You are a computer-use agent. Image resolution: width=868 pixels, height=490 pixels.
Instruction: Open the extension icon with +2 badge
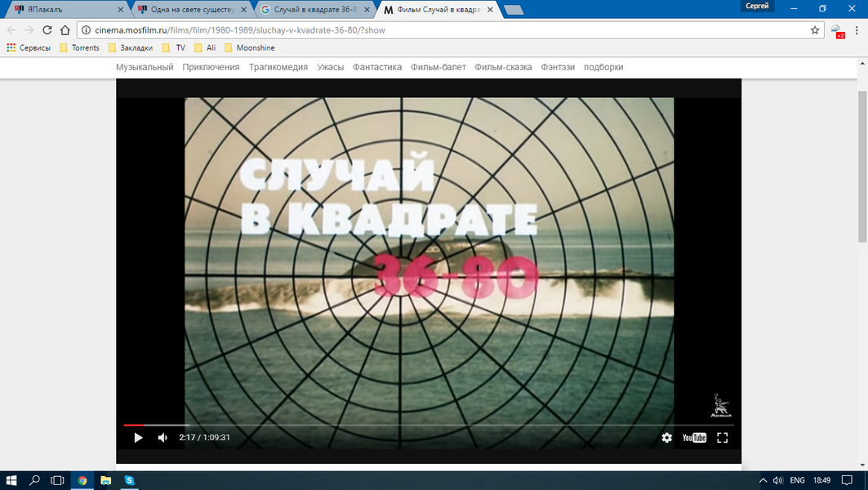coord(837,31)
